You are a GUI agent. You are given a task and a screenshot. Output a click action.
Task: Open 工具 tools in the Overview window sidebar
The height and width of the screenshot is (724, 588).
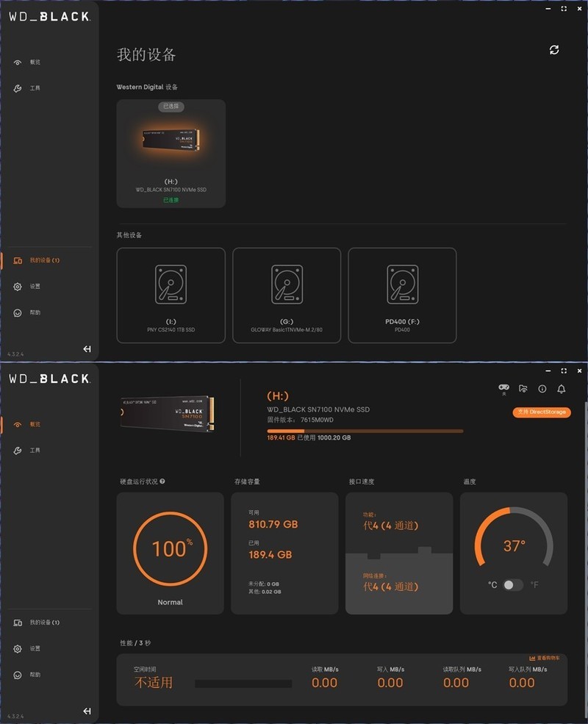pyautogui.click(x=26, y=450)
